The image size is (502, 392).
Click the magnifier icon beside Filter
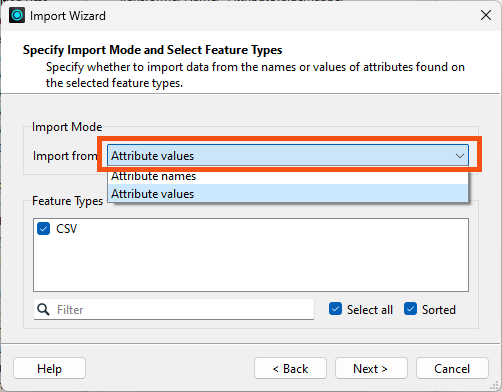point(43,309)
